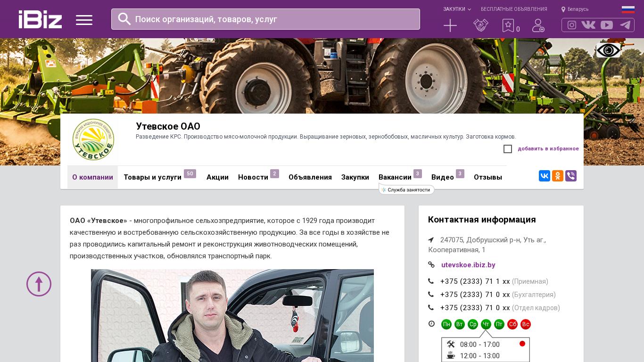This screenshot has width=644, height=362.
Task: Click the plus add icon
Action: (x=450, y=25)
